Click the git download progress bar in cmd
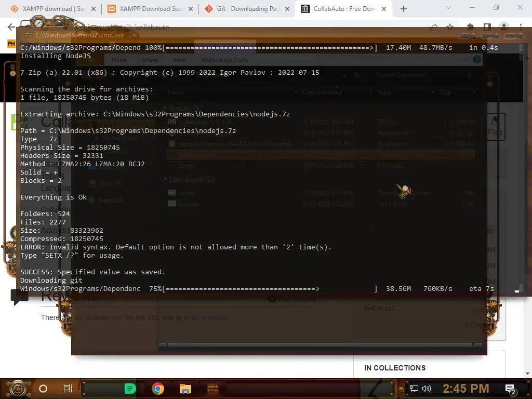532x399 pixels. (x=270, y=289)
